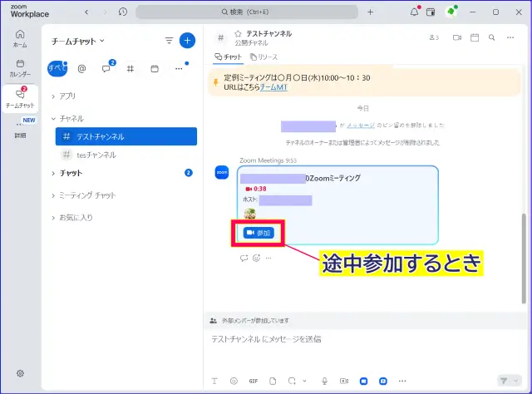Switch to the リソース tab

(x=264, y=57)
